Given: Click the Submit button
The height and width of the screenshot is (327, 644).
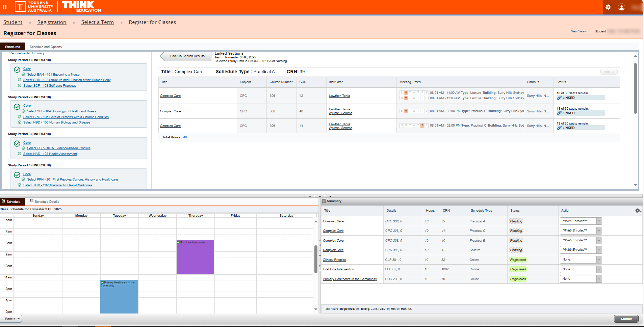Looking at the screenshot, I should point(626,319).
